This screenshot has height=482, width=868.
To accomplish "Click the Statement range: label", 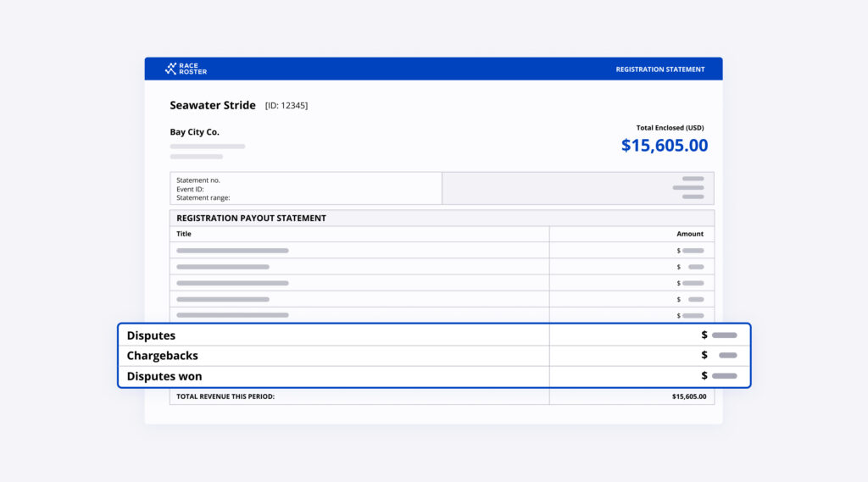I will click(203, 198).
